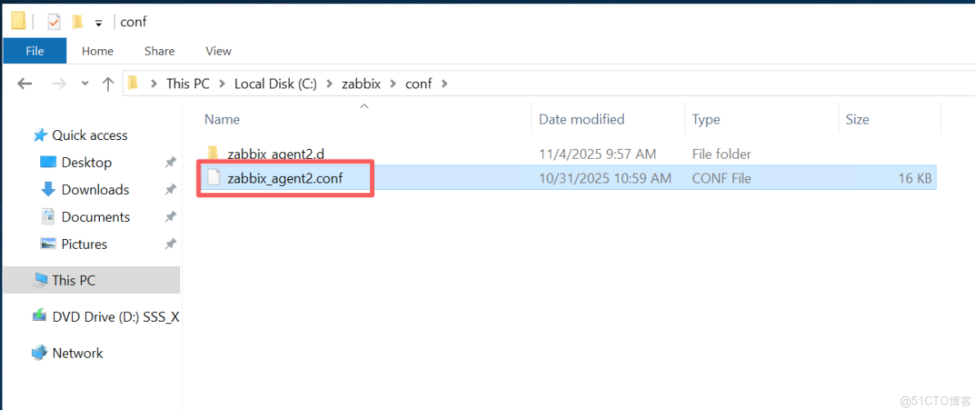Image resolution: width=980 pixels, height=415 pixels.
Task: Open the Share ribbon tab
Action: (159, 51)
